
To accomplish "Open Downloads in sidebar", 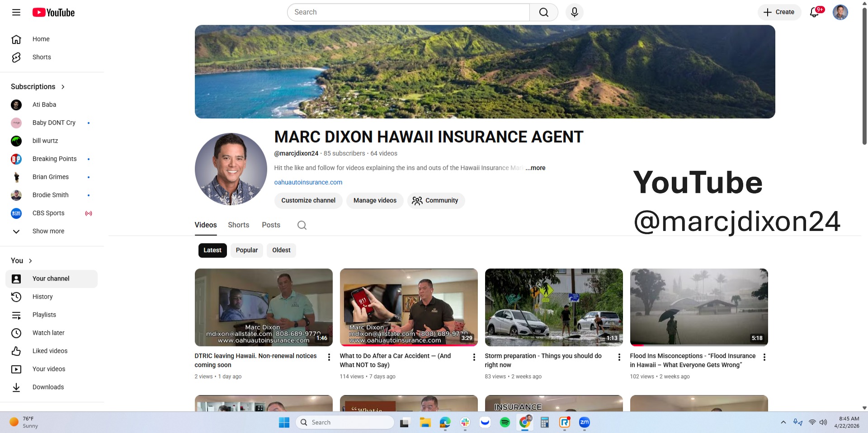I will [x=52, y=387].
